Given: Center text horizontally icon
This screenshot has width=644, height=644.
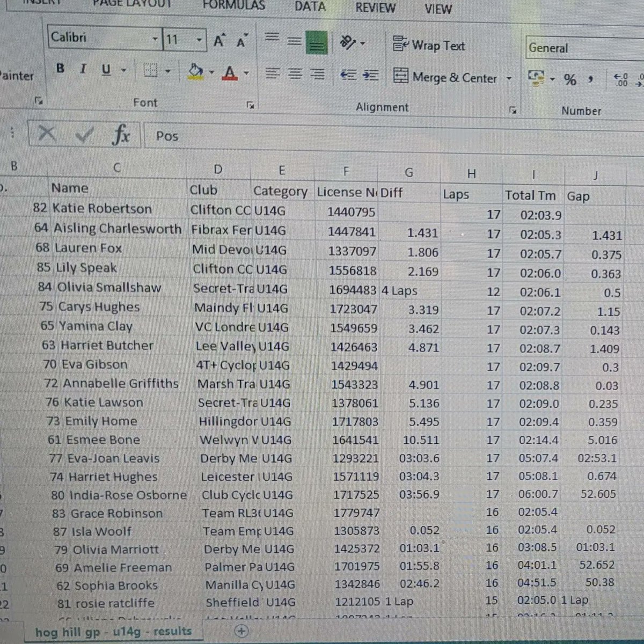Looking at the screenshot, I should pyautogui.click(x=295, y=74).
